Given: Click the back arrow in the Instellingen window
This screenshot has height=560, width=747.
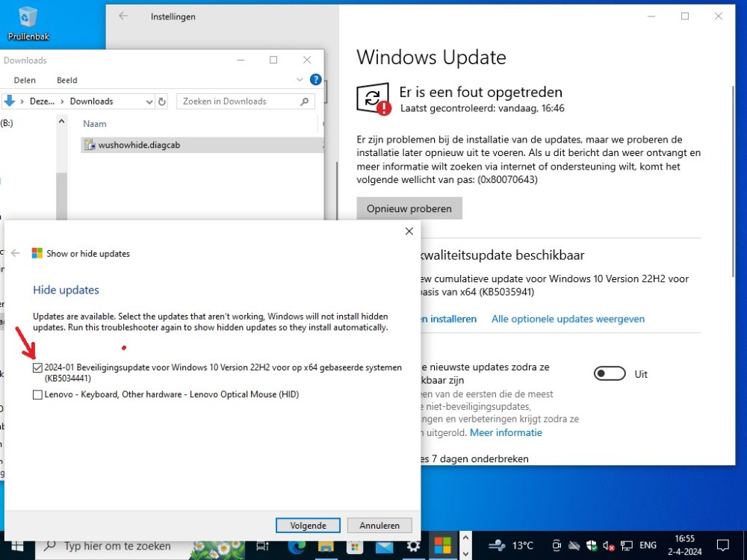Looking at the screenshot, I should tap(123, 16).
